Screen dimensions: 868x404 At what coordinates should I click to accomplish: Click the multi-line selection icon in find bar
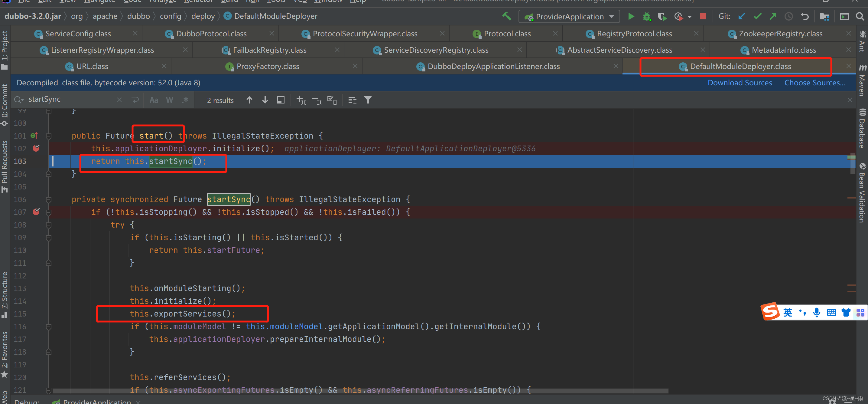(352, 100)
